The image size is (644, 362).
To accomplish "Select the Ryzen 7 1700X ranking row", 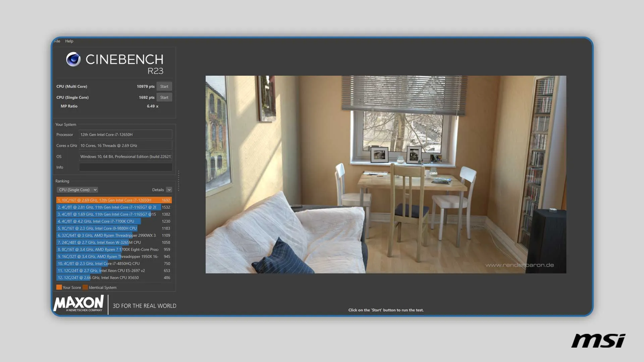I will coord(114,249).
